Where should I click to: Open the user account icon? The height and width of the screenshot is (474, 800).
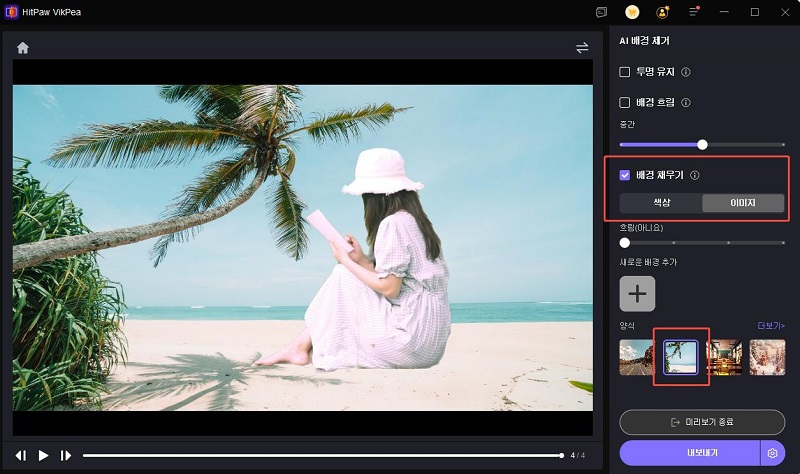(662, 12)
